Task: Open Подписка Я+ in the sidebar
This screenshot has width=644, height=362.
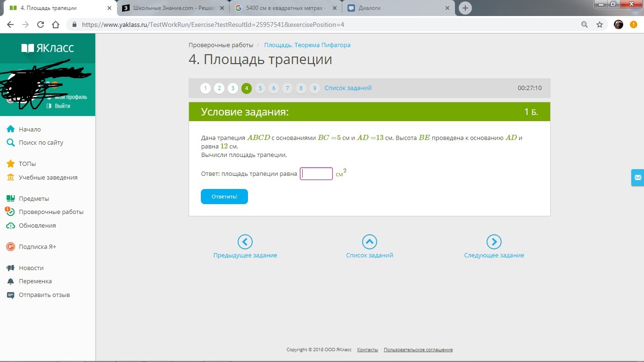Action: [37, 247]
